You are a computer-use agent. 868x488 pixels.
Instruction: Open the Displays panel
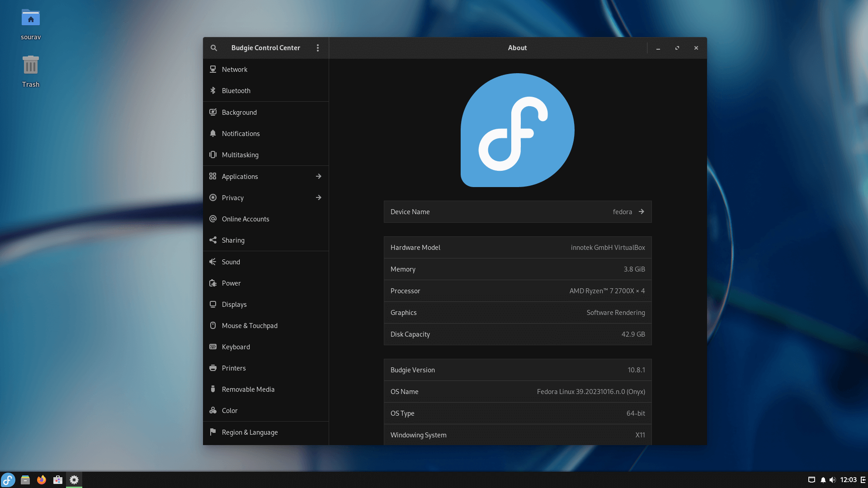point(234,304)
